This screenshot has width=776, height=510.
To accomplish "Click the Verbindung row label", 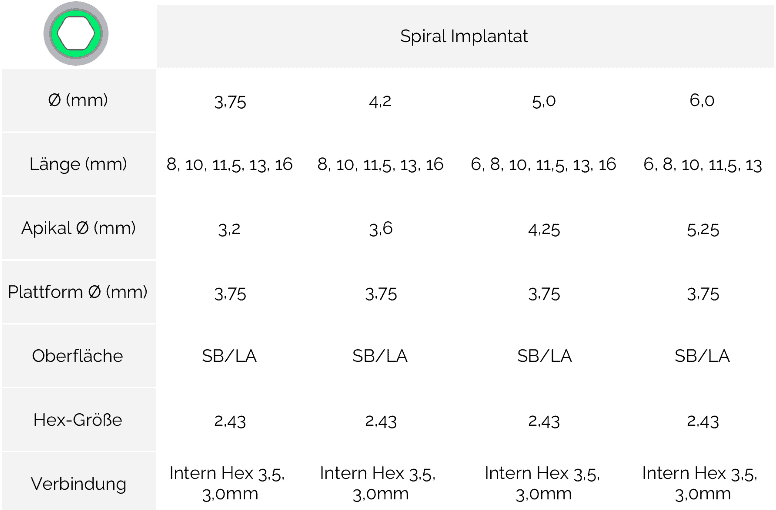I will (x=78, y=484).
